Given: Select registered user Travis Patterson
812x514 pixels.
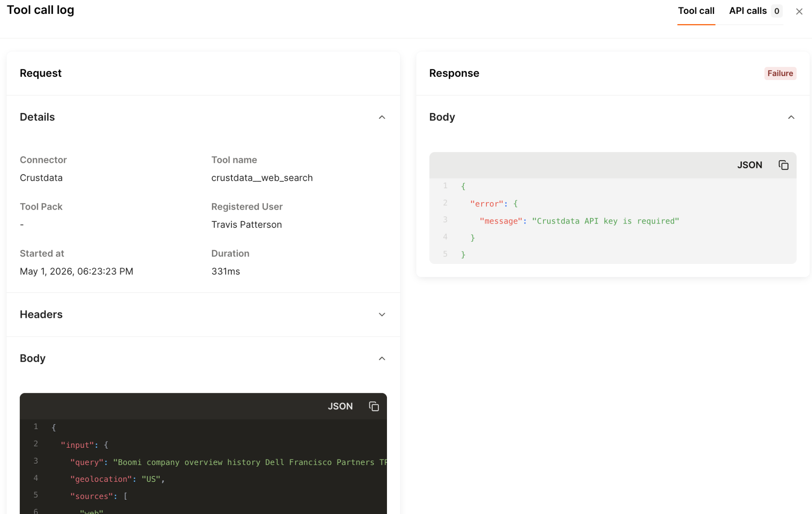Looking at the screenshot, I should pyautogui.click(x=246, y=224).
